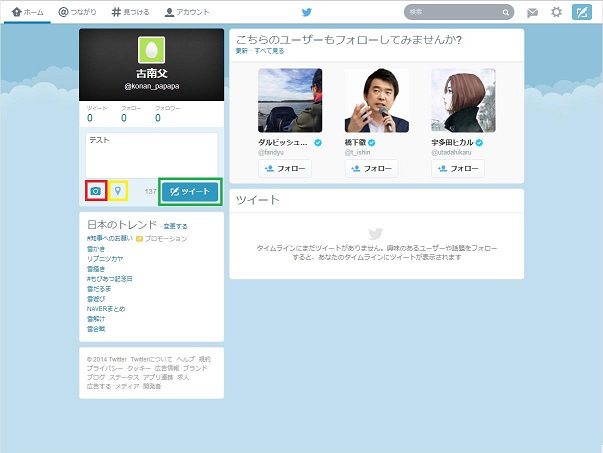Click the クッキー footer link

(x=139, y=368)
